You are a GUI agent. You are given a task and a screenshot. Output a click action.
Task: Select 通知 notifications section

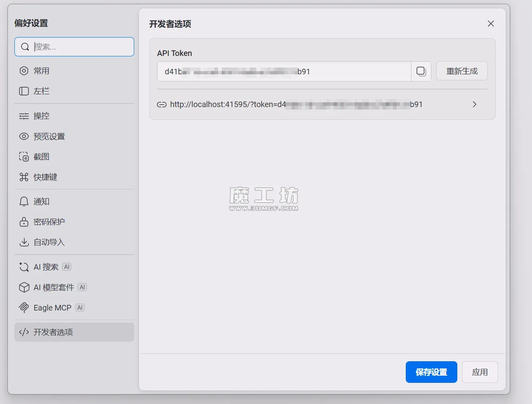click(41, 201)
